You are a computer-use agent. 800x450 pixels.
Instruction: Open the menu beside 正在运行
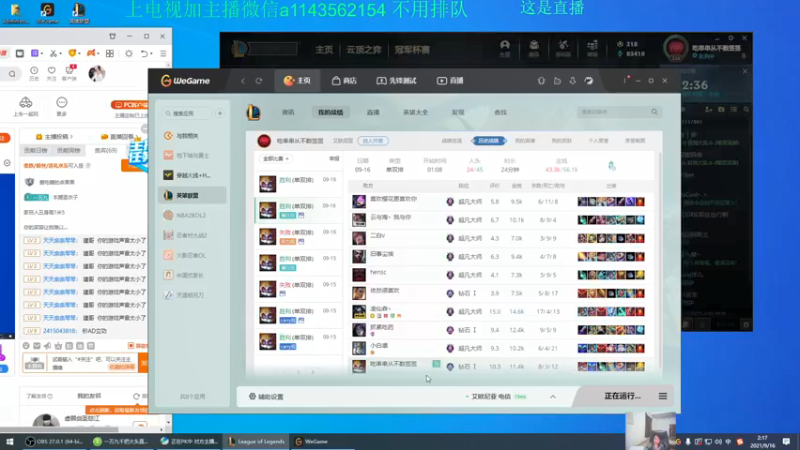tap(663, 396)
